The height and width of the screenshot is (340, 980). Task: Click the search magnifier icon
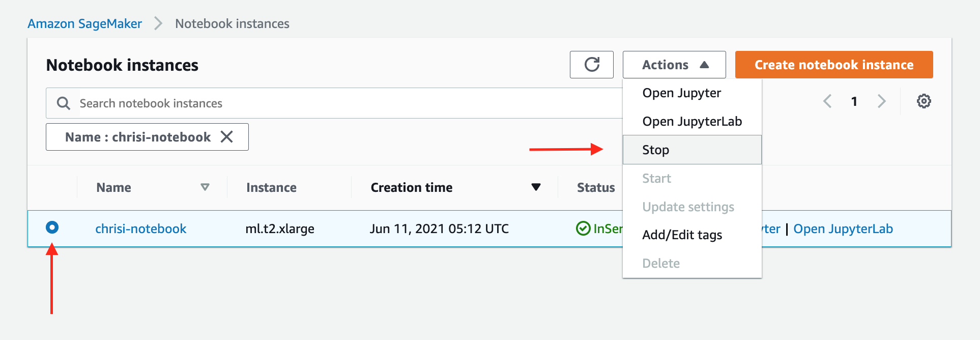pos(63,103)
